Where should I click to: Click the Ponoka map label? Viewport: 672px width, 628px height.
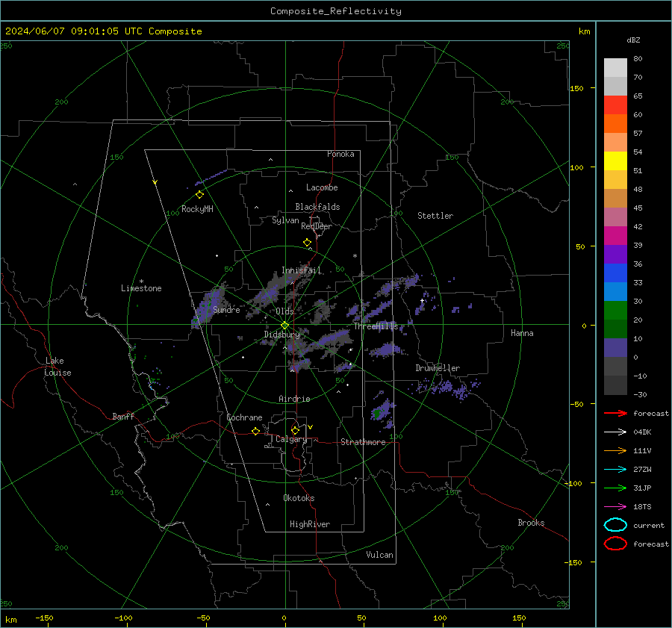[x=340, y=154]
